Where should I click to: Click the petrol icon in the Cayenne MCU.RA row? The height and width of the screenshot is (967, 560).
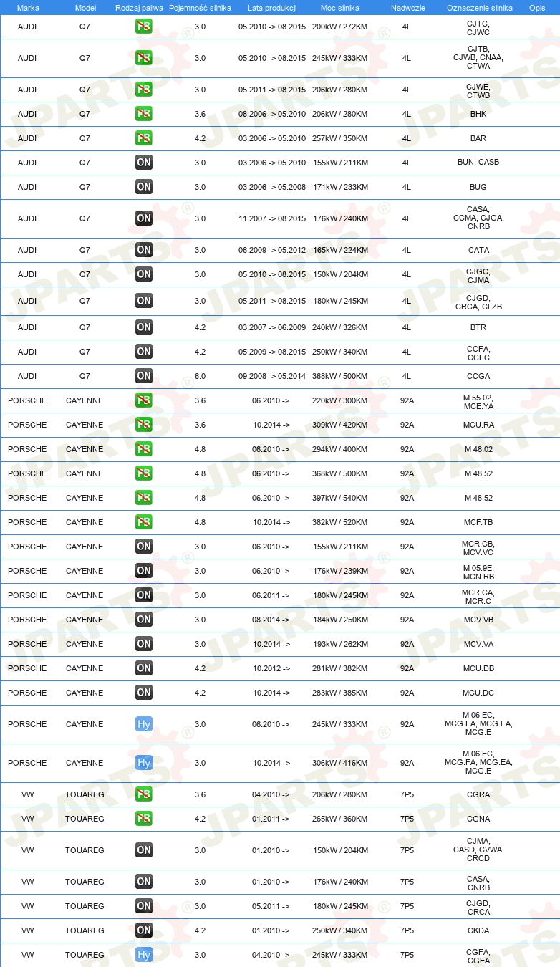click(144, 425)
